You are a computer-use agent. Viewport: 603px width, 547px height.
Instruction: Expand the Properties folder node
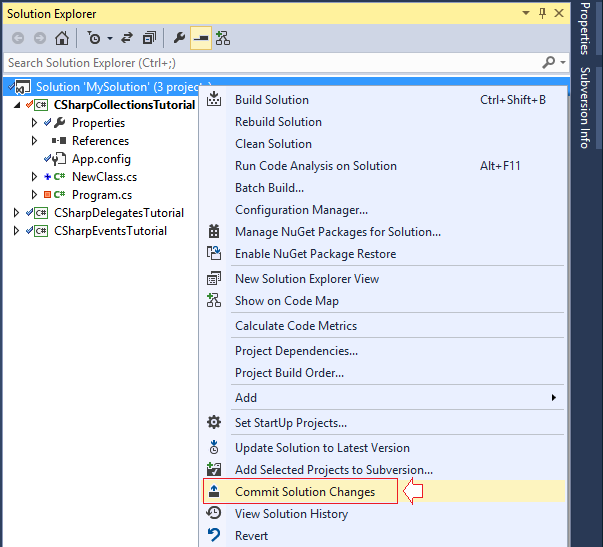coord(34,123)
